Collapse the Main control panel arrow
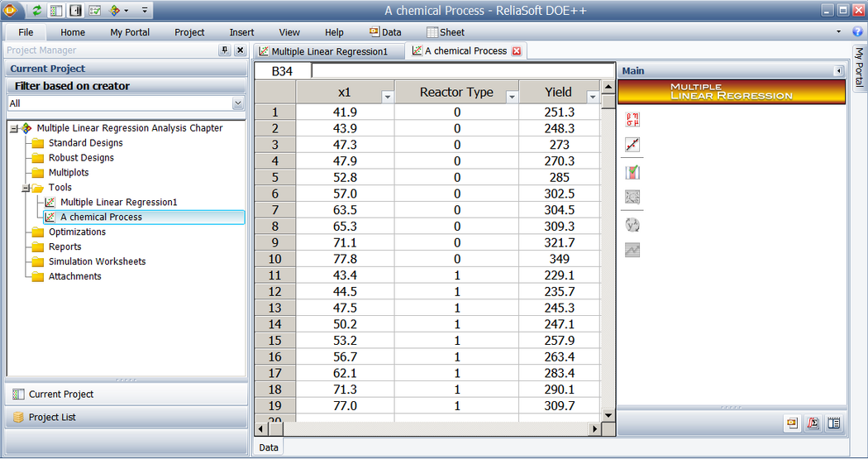Image resolution: width=868 pixels, height=459 pixels. [839, 71]
